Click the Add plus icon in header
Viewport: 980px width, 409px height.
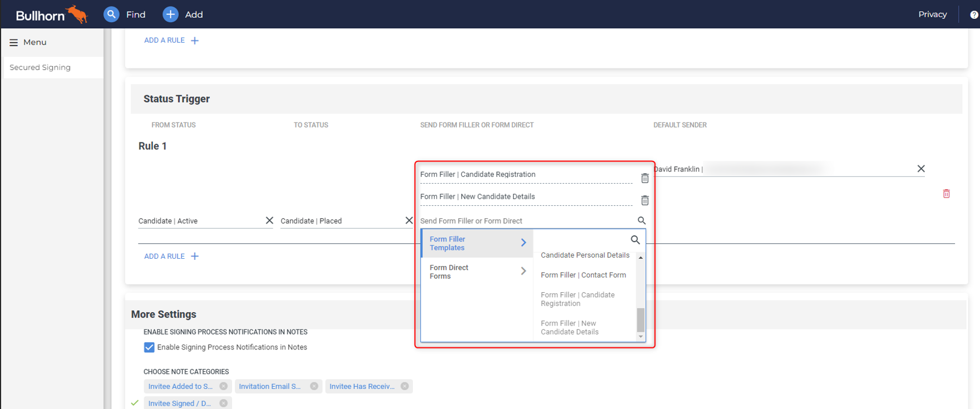pos(170,14)
